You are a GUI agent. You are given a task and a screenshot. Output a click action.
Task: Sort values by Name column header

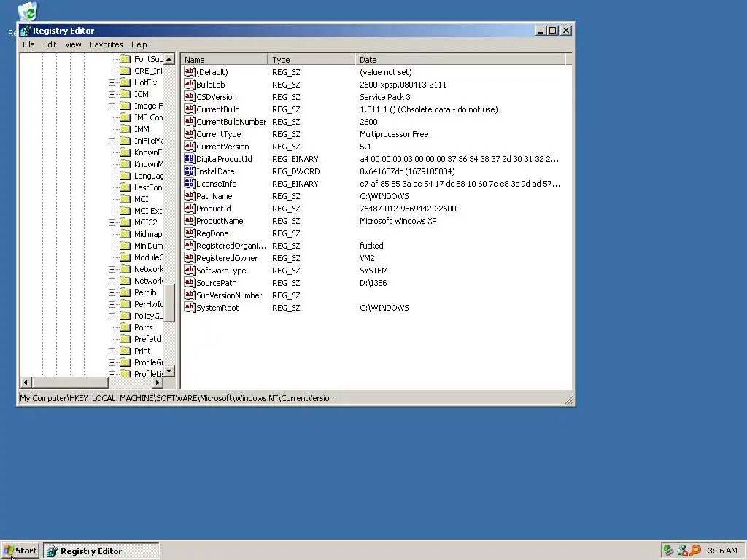pyautogui.click(x=225, y=60)
